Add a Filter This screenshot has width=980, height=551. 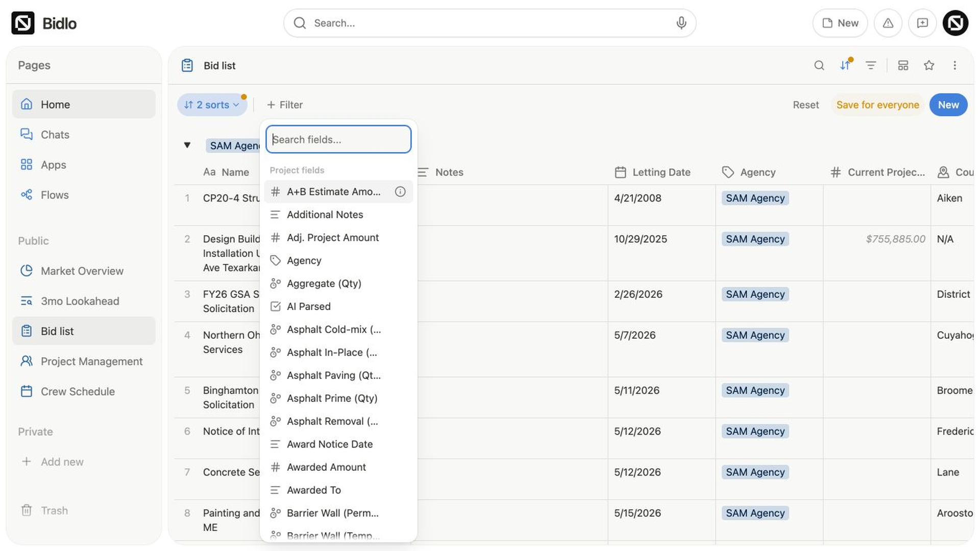click(285, 105)
